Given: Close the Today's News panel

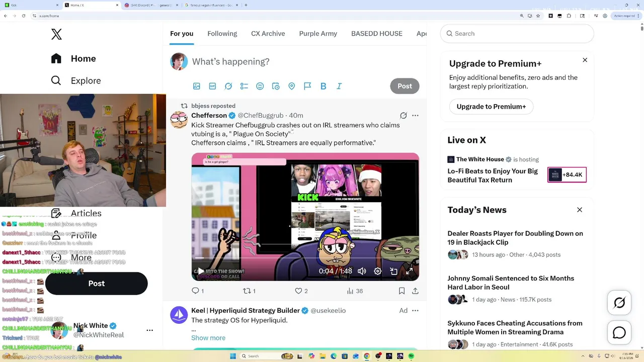Looking at the screenshot, I should point(580,210).
